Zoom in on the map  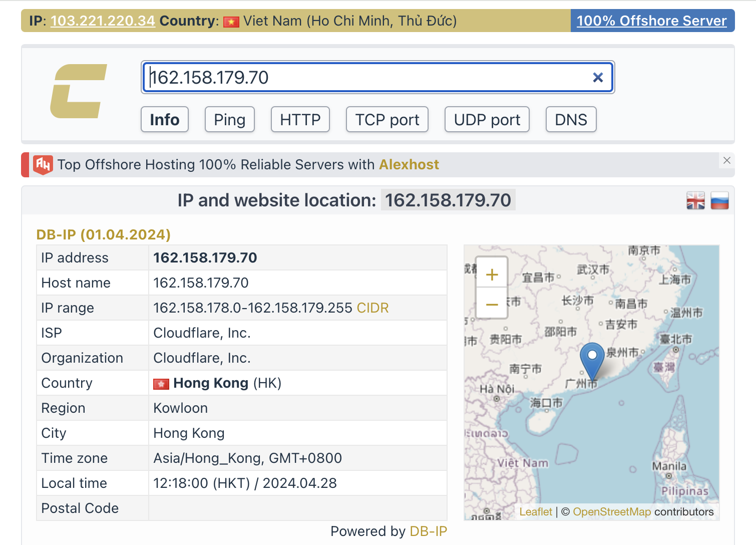(x=492, y=274)
